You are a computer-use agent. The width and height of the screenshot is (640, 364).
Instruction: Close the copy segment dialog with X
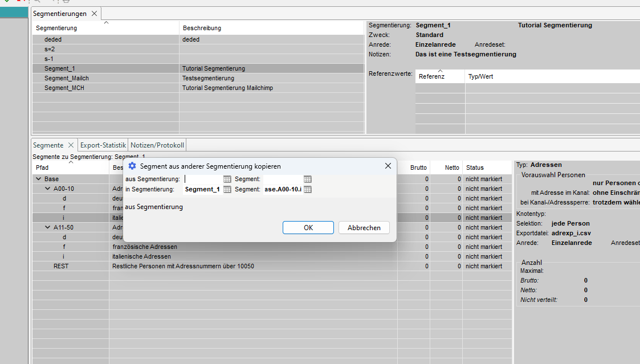[388, 166]
